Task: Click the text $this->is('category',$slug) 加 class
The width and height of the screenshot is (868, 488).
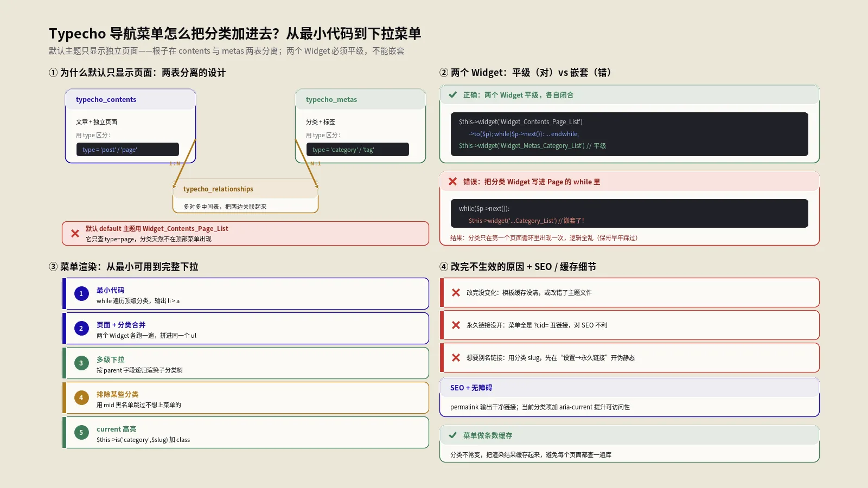Action: point(143,440)
